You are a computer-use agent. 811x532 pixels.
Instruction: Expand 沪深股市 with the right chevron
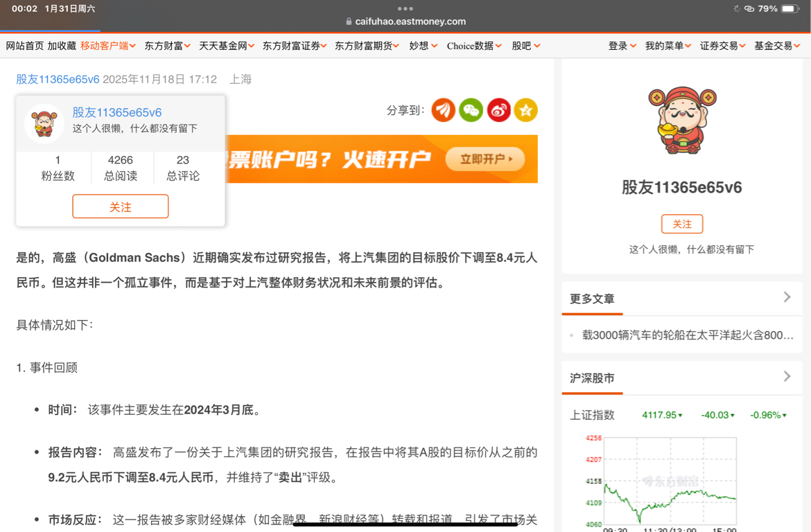787,376
